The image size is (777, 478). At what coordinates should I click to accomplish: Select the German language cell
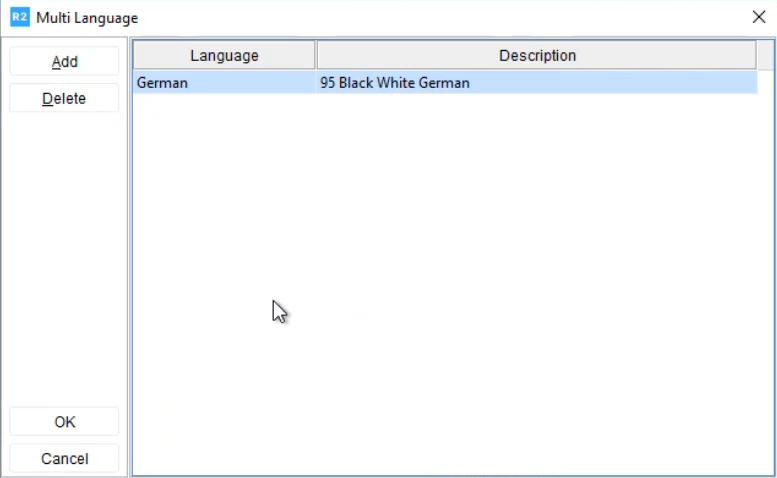pos(162,83)
